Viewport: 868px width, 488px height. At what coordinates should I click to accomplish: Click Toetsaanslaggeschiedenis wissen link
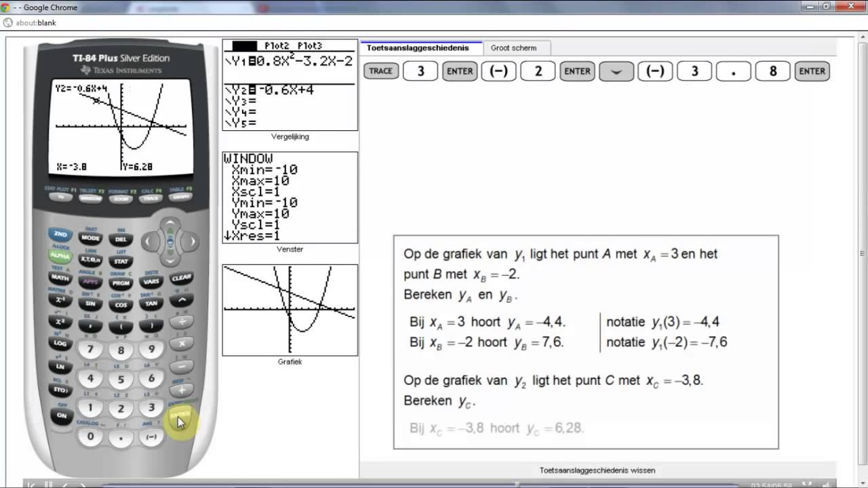click(597, 470)
